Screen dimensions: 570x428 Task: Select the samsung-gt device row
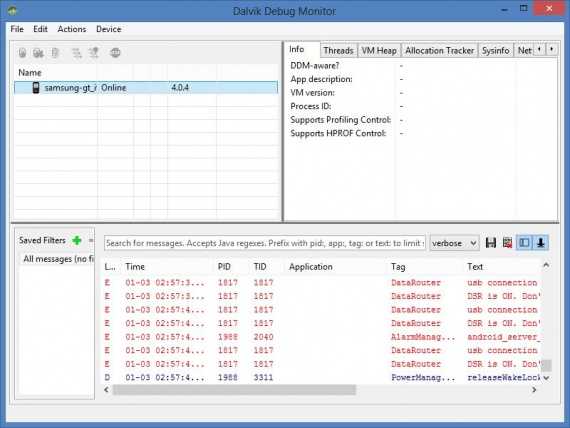pos(146,88)
